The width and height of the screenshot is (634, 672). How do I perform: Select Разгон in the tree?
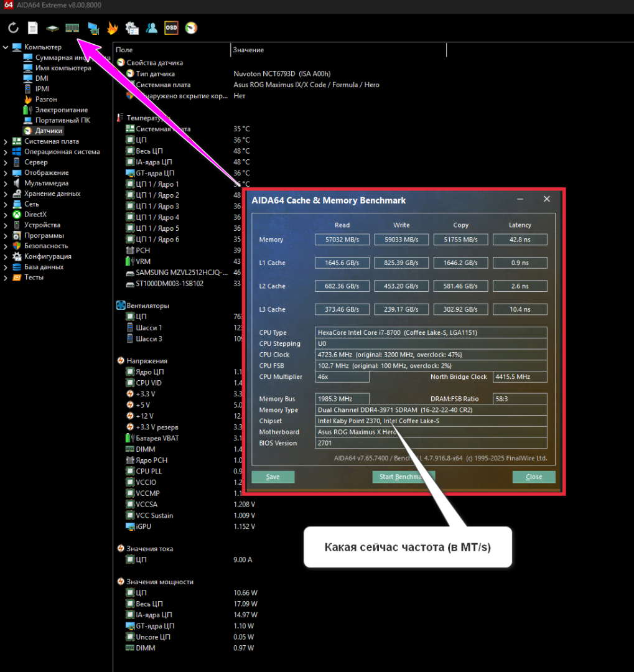coord(46,100)
